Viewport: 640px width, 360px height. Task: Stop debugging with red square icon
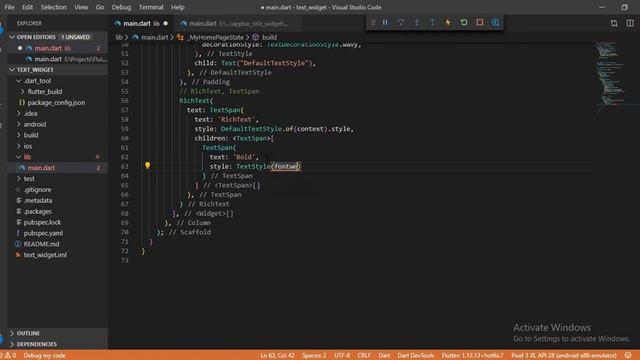point(480,22)
